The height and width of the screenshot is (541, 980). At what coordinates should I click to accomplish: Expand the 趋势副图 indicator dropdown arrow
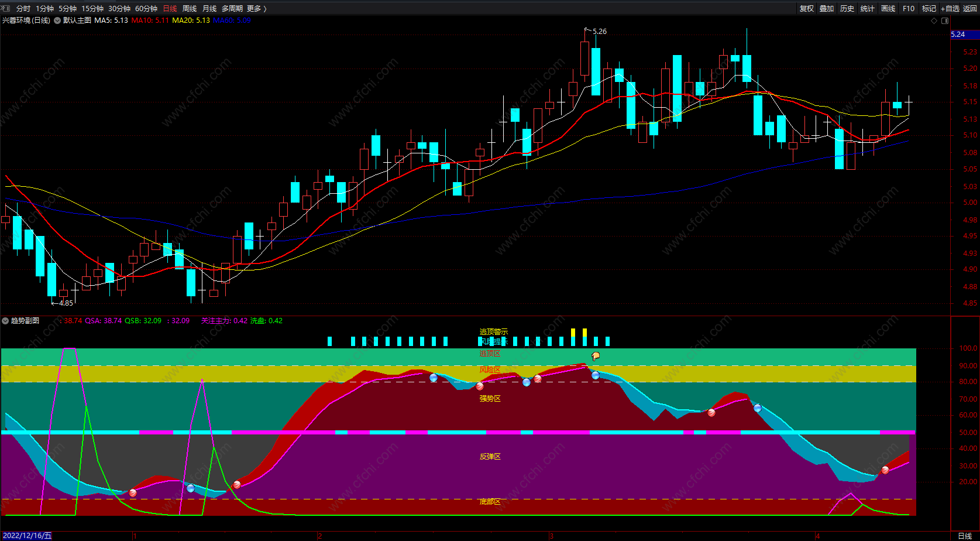pos(5,321)
